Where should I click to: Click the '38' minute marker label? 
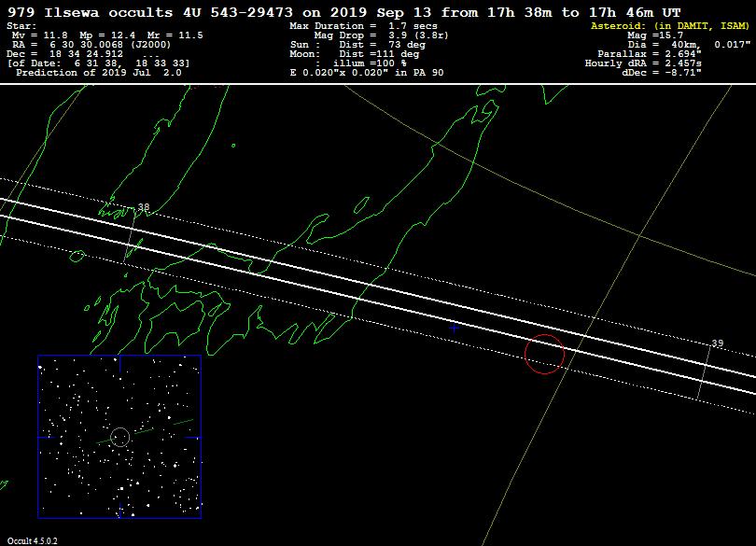point(144,207)
